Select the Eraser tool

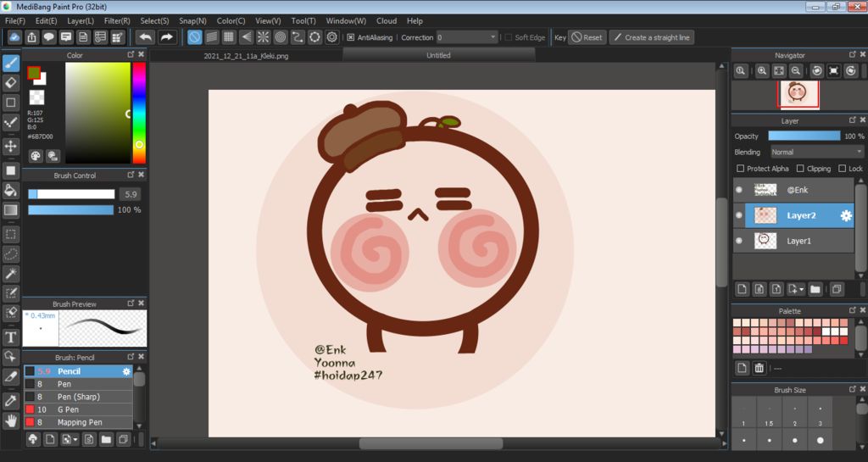10,83
